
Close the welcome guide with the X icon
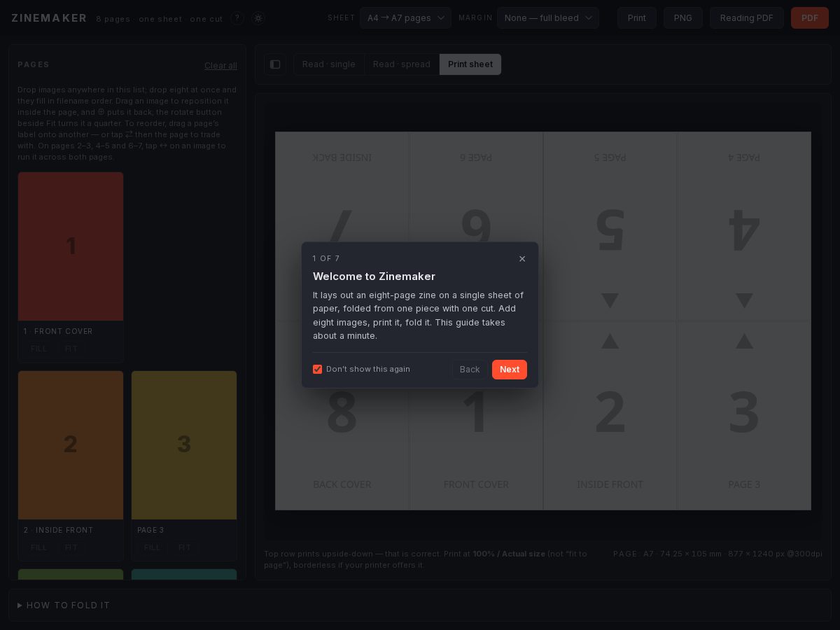[x=522, y=259]
